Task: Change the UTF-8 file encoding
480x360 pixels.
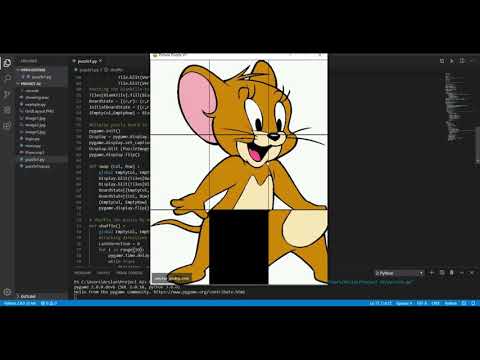Action: pyautogui.click(x=422, y=303)
